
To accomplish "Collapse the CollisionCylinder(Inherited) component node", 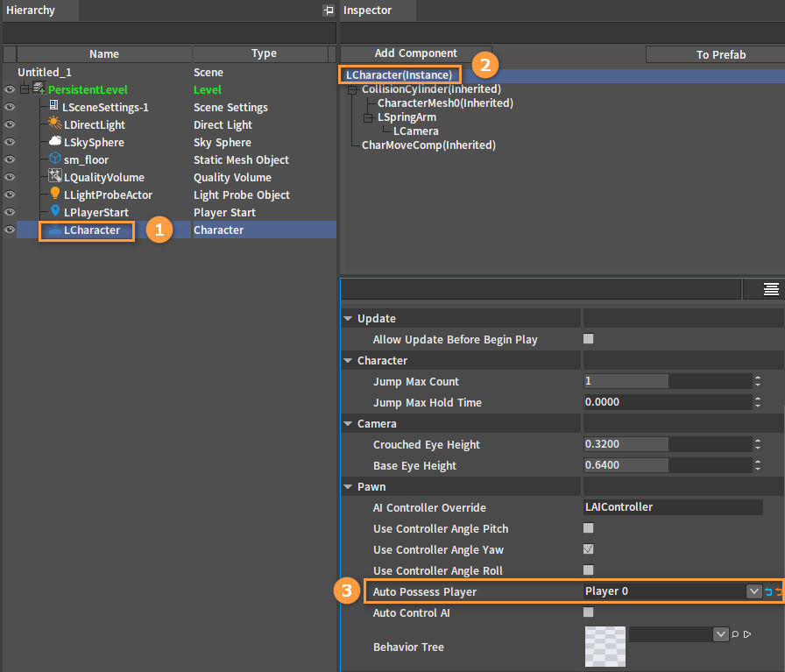I will tap(352, 89).
